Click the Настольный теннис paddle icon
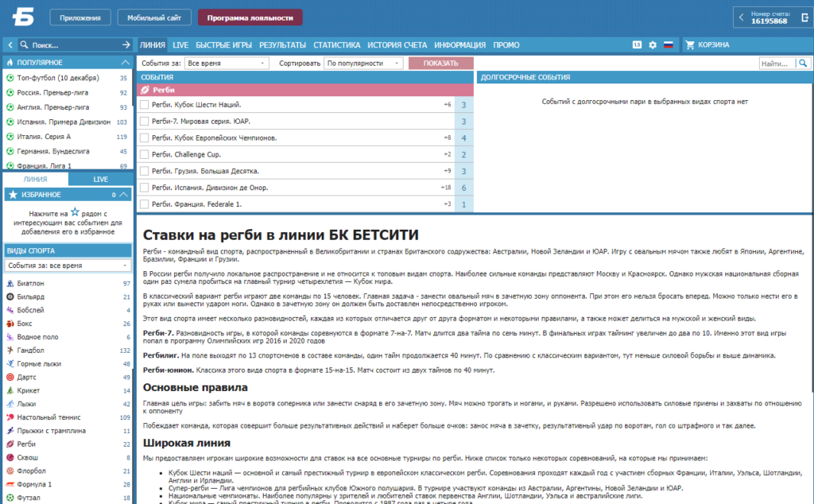 coord(10,417)
